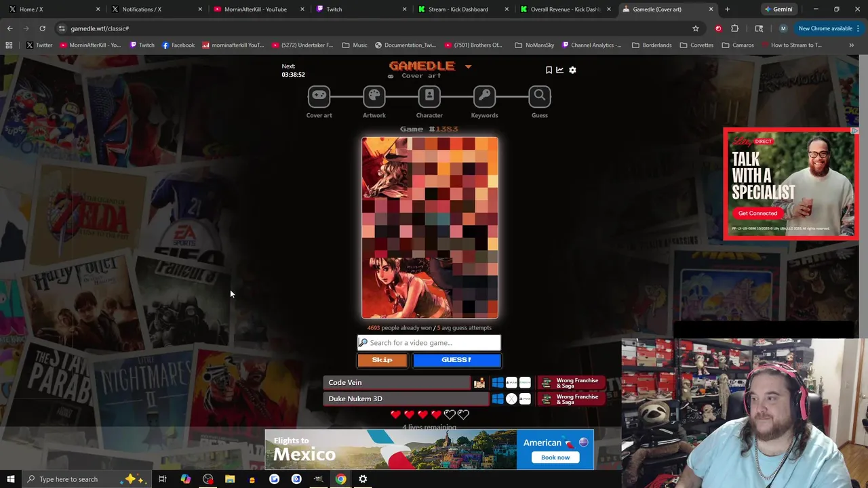
Task: Select the Cover art mode icon
Action: click(x=319, y=97)
